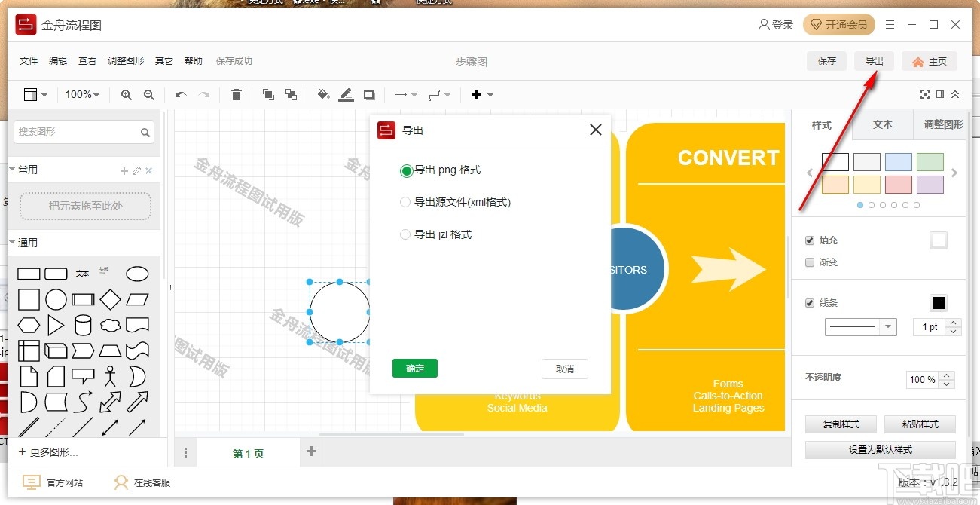Open the view layout dropdown
This screenshot has width=980, height=505.
(x=35, y=95)
